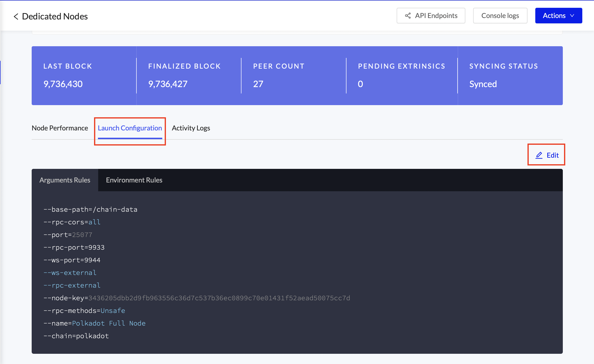Click the --node-key argument line
The height and width of the screenshot is (364, 594).
197,298
